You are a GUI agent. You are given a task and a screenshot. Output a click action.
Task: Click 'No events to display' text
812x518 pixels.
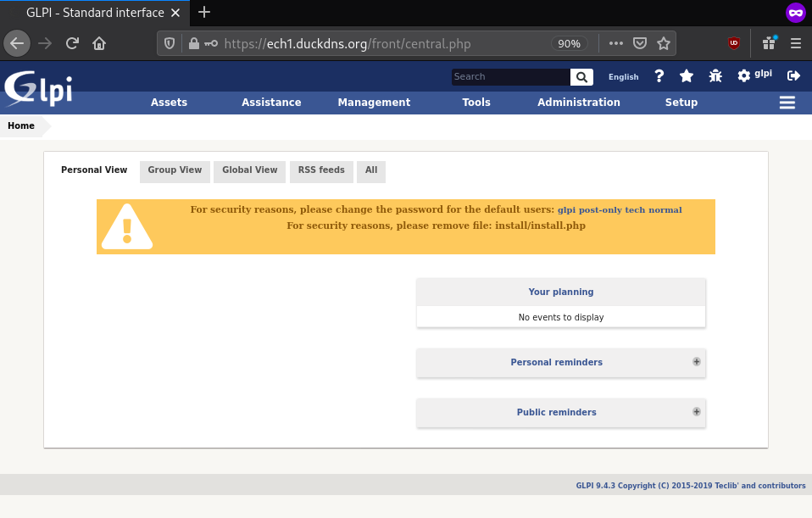pos(561,317)
